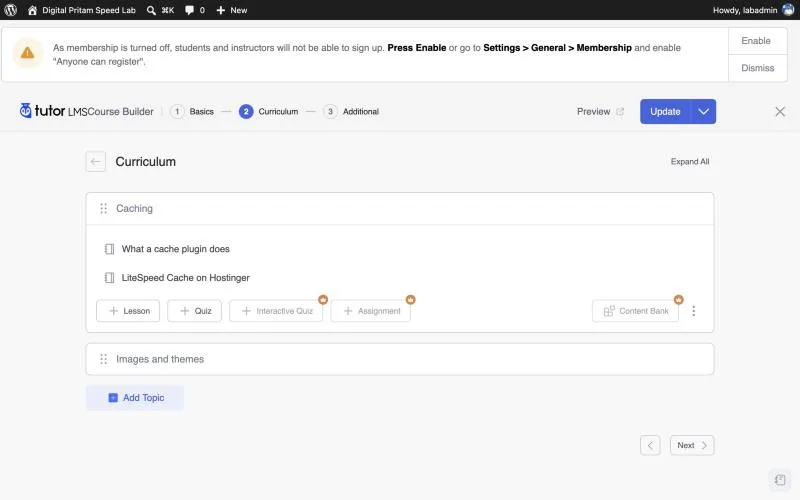Click the Next button

coord(692,445)
